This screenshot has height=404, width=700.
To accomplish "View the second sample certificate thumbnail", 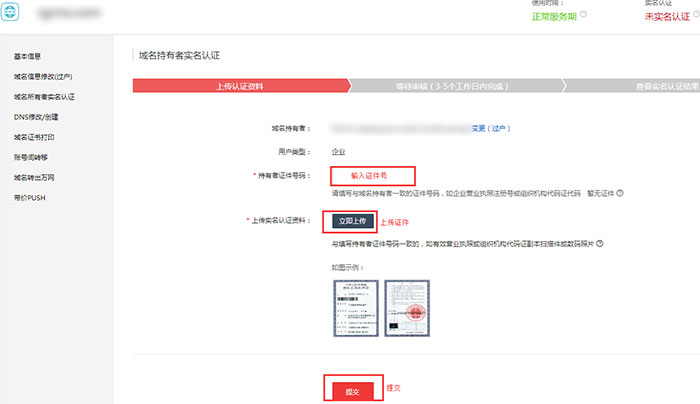I will [406, 308].
